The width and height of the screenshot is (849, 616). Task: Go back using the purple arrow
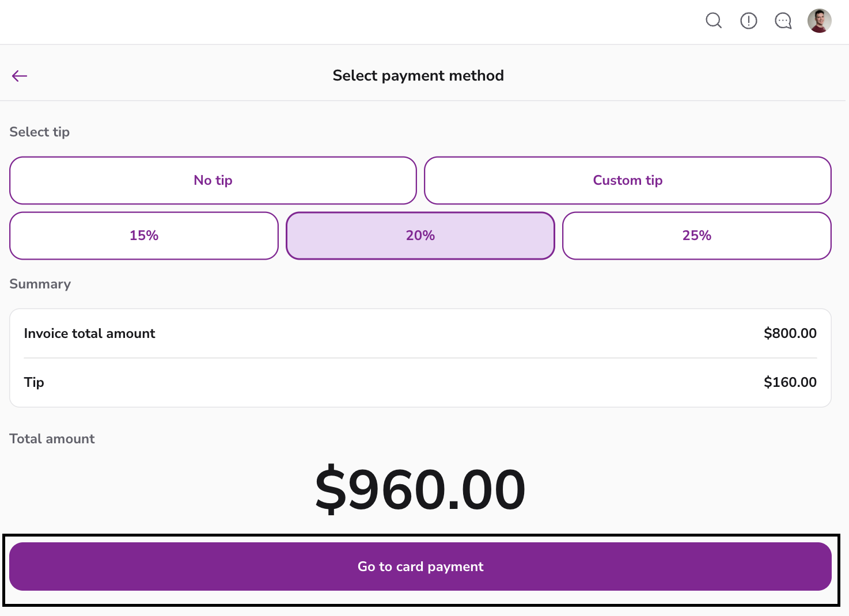(20, 76)
